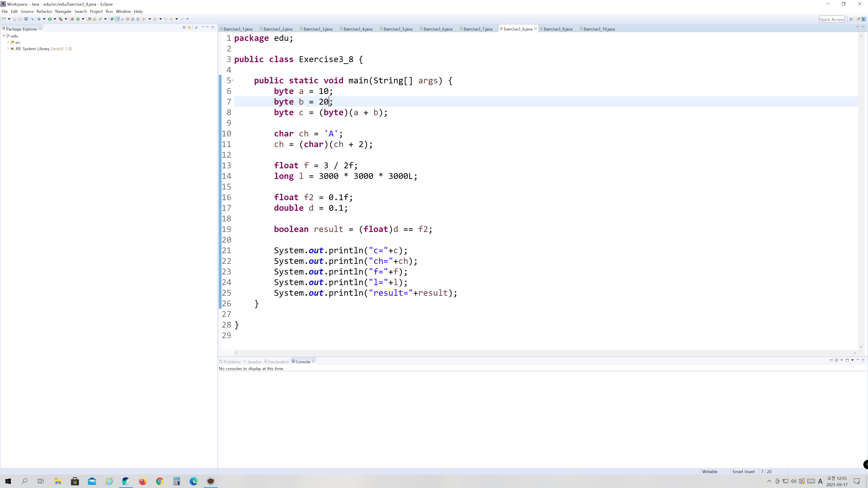The height and width of the screenshot is (488, 868).
Task: Click the Debug bug icon
Action: 39,19
